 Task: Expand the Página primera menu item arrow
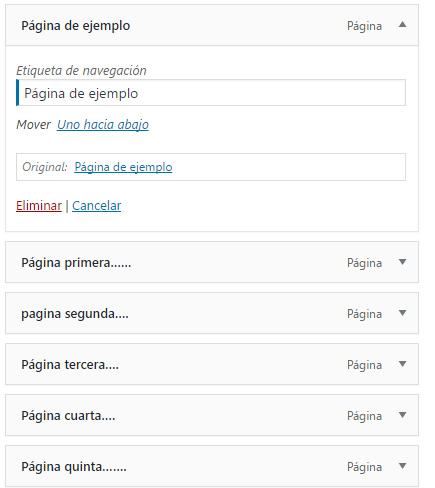pos(402,262)
